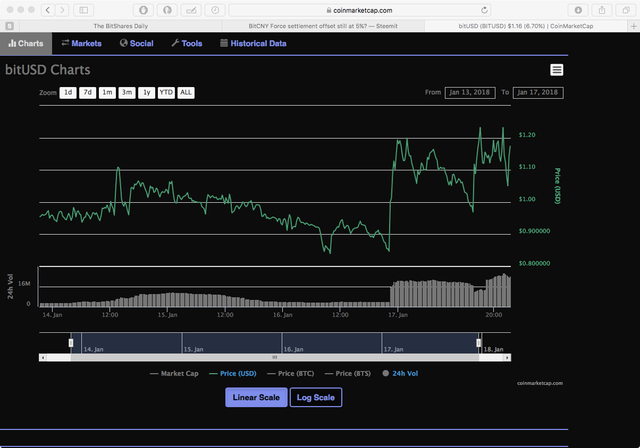Click the coinmarketcap.com address bar
640x448 pixels.
click(x=360, y=10)
